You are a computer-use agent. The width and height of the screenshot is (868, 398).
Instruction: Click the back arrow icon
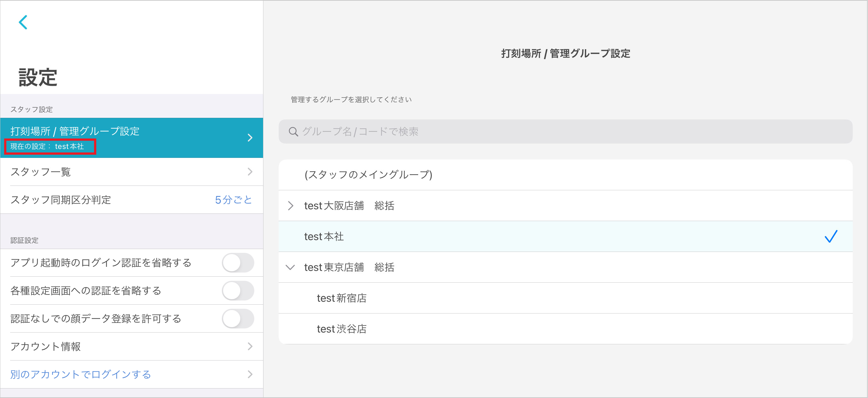click(23, 22)
